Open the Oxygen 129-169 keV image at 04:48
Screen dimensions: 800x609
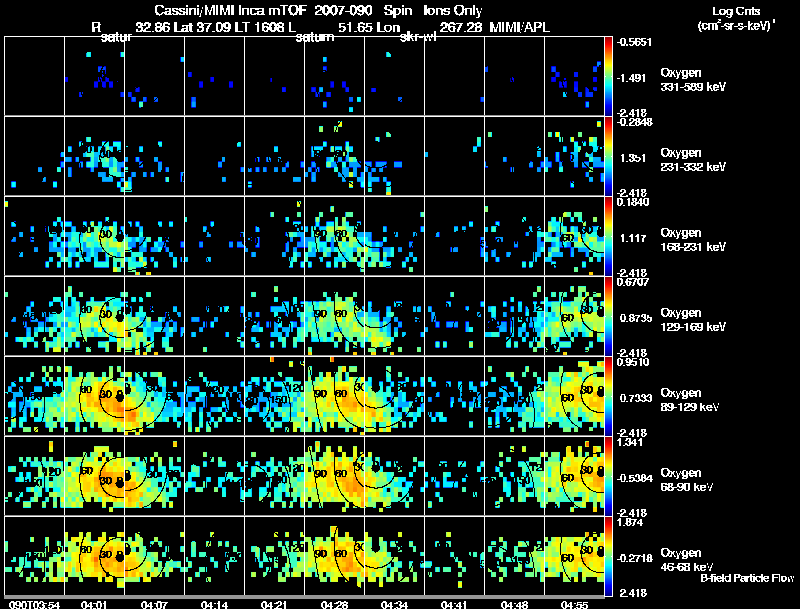(x=514, y=316)
